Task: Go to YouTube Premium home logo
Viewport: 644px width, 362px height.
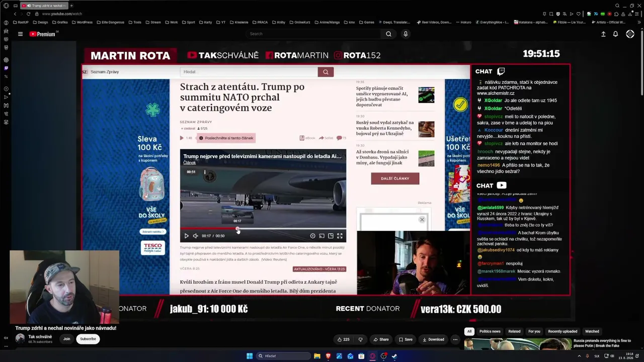Action: coord(42,34)
